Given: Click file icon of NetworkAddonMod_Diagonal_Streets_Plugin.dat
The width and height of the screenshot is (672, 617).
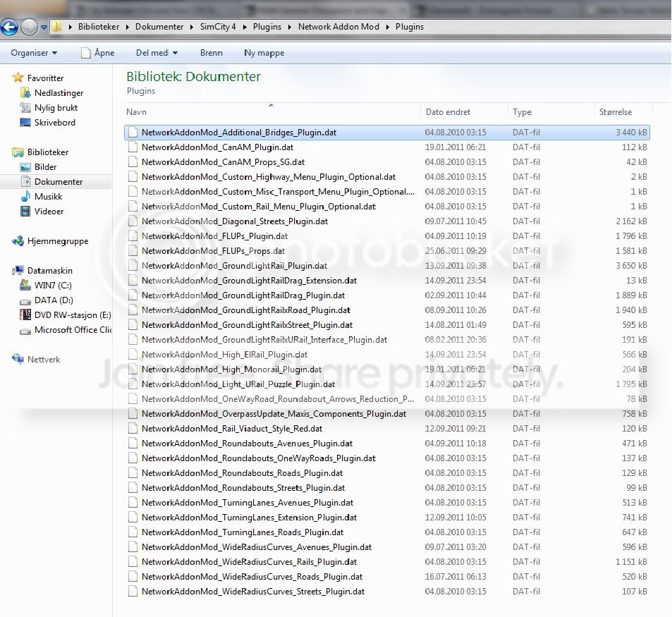Looking at the screenshot, I should 133,221.
